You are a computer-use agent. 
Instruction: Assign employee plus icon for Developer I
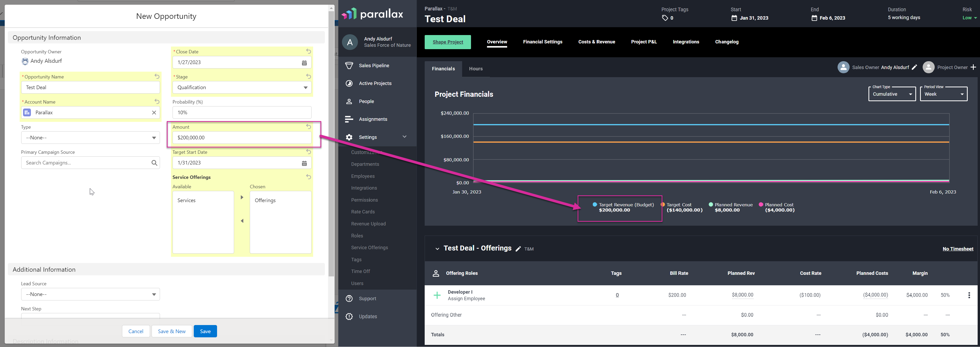pyautogui.click(x=437, y=295)
